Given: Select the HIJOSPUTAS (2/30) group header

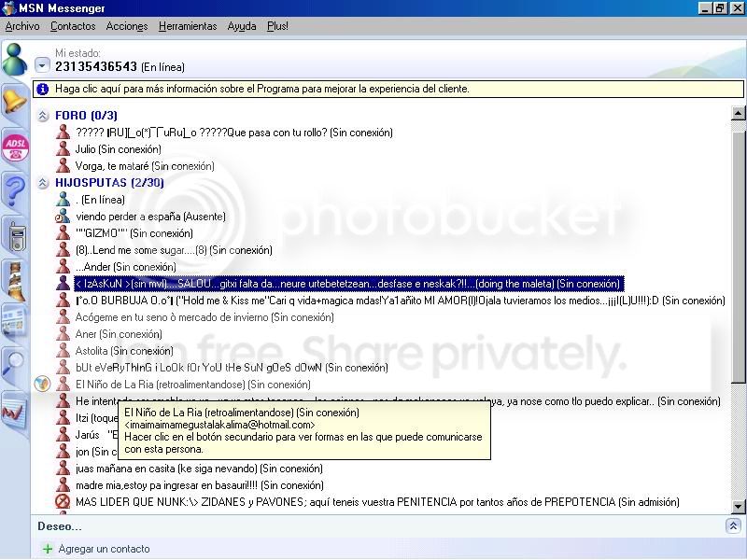Looking at the screenshot, I should [109, 183].
